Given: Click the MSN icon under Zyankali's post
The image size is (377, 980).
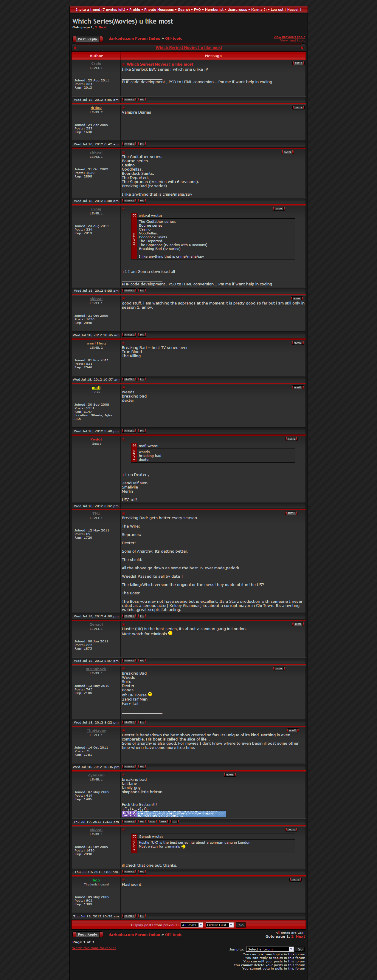Looking at the screenshot, I should (x=163, y=821).
